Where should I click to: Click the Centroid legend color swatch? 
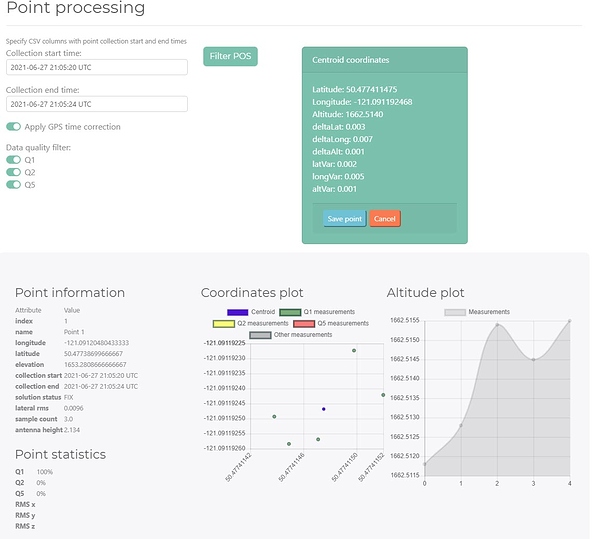(x=237, y=312)
